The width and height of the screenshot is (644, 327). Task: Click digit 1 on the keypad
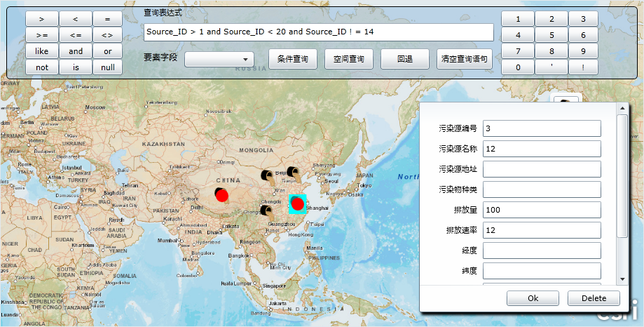point(518,19)
